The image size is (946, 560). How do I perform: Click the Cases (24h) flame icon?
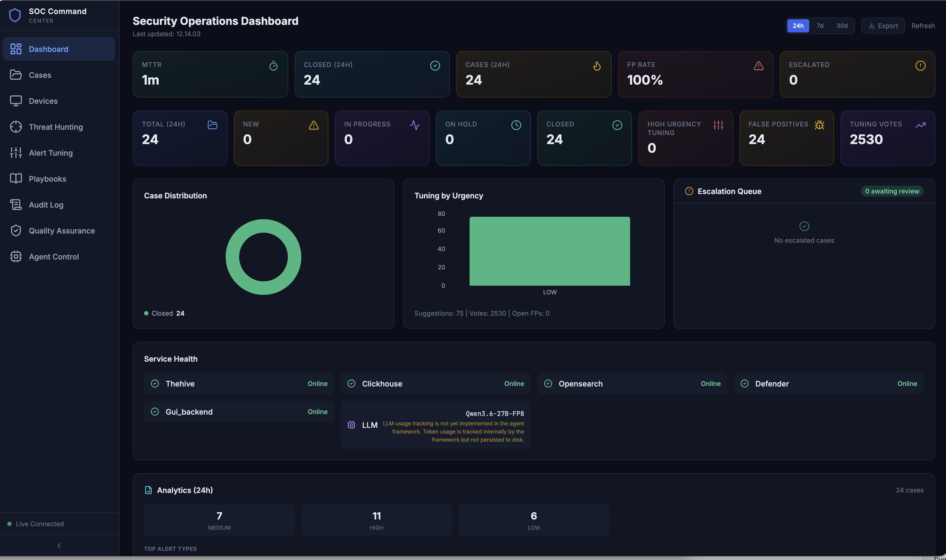[597, 66]
